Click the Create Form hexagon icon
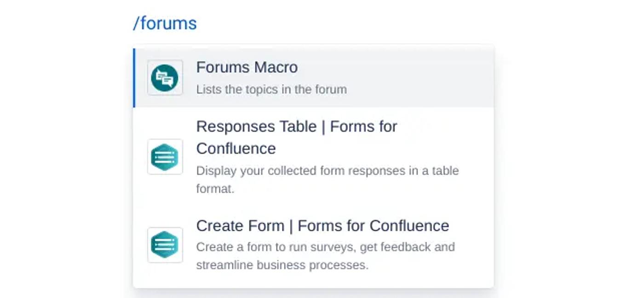 165,245
